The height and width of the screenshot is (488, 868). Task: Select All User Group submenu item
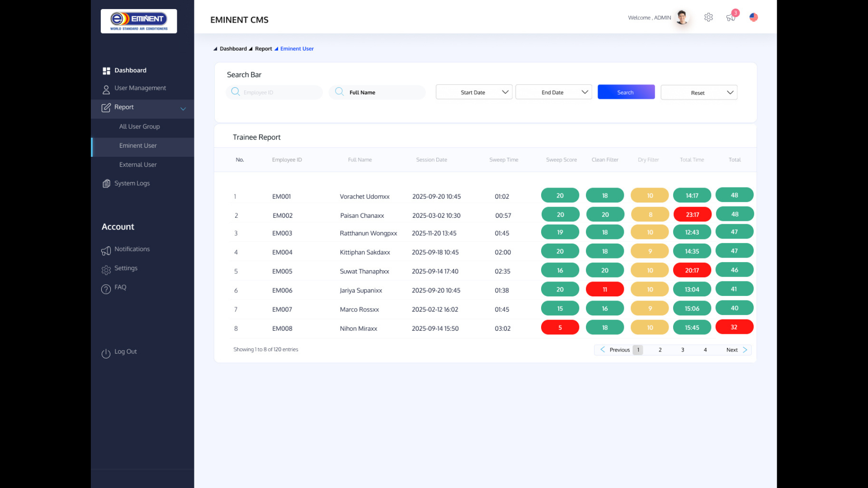pyautogui.click(x=139, y=127)
